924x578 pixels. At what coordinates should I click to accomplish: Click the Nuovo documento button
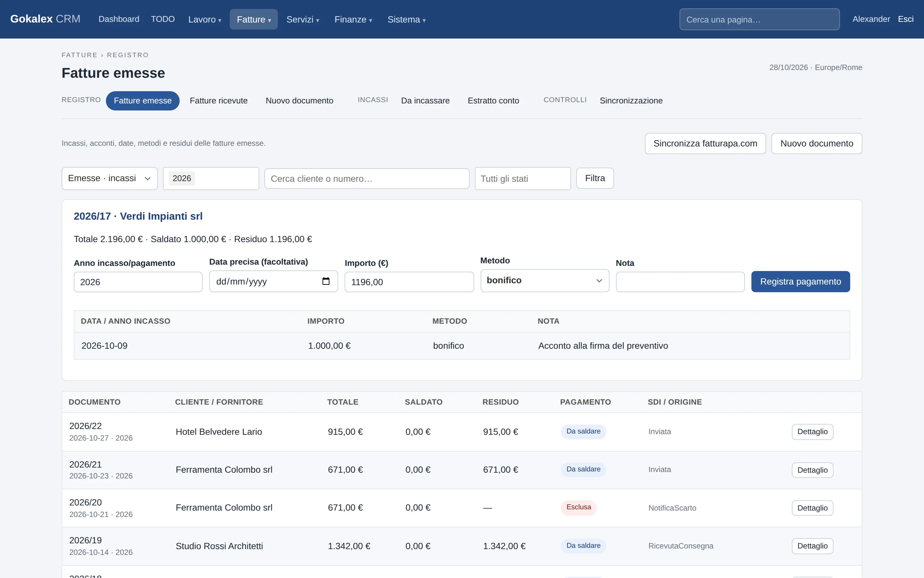(x=817, y=143)
